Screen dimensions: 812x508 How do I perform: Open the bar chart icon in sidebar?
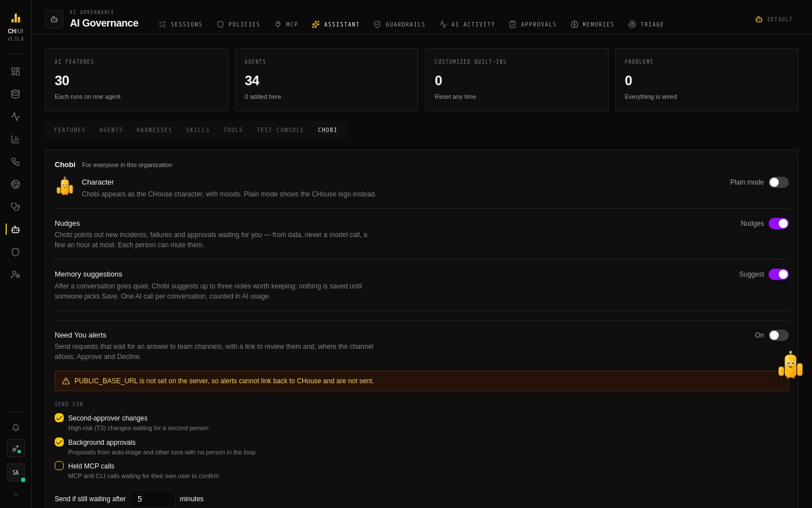point(16,139)
